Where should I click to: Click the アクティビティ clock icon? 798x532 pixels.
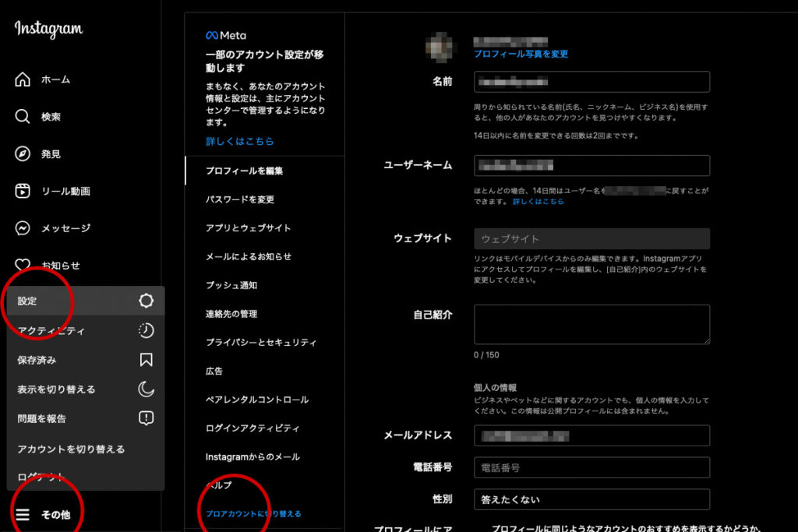point(146,330)
